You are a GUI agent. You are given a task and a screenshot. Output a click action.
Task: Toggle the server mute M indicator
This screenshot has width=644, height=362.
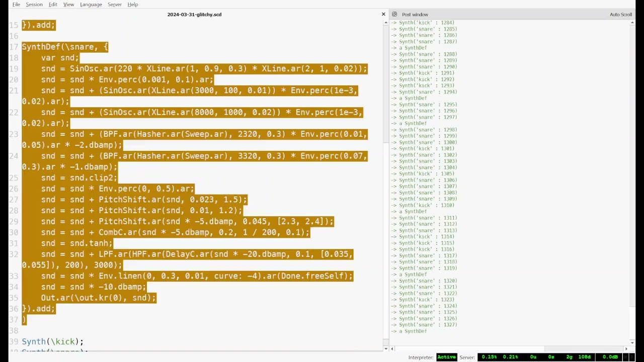point(626,357)
